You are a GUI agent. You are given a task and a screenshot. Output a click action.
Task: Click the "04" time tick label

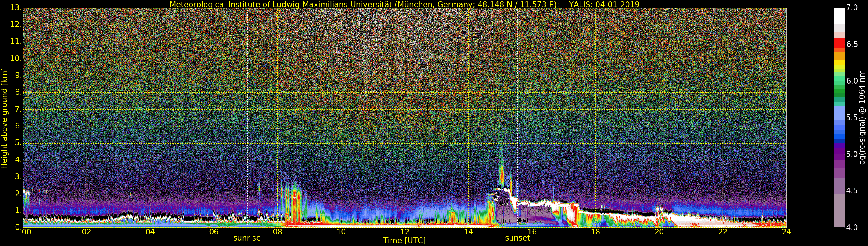[x=150, y=232]
